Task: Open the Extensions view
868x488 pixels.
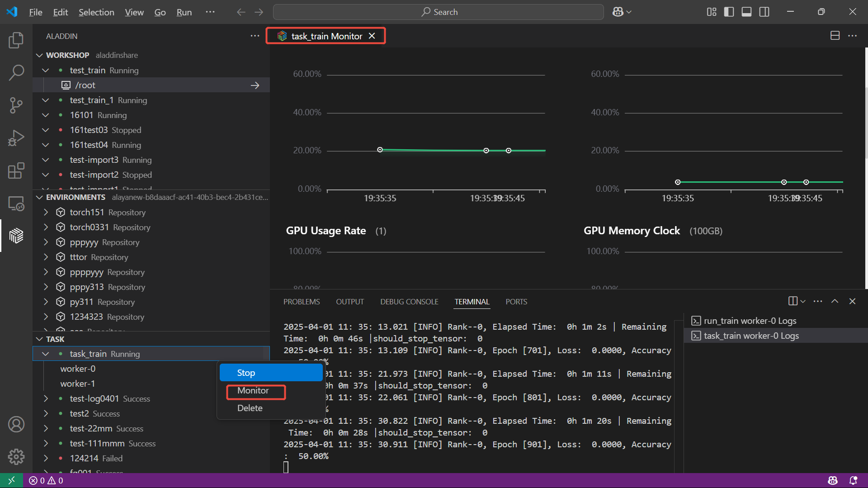Action: [x=16, y=171]
